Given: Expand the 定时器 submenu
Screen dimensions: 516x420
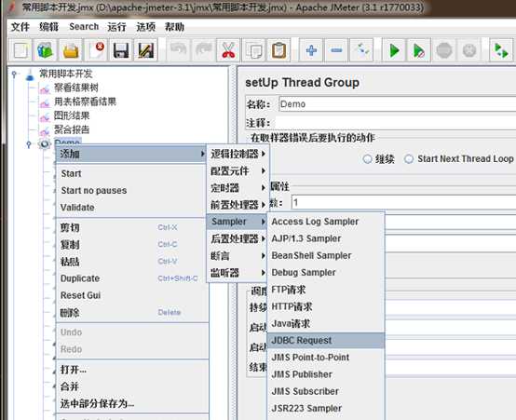Looking at the screenshot, I should tap(238, 188).
